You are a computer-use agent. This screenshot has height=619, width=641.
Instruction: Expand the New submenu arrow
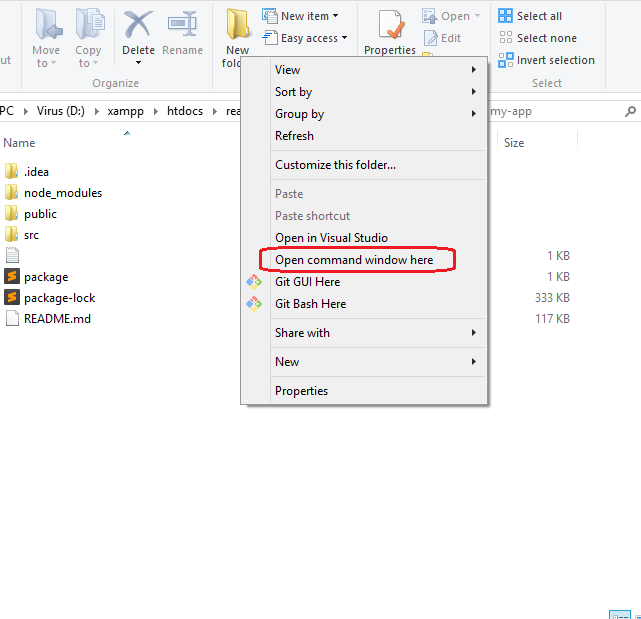point(473,362)
